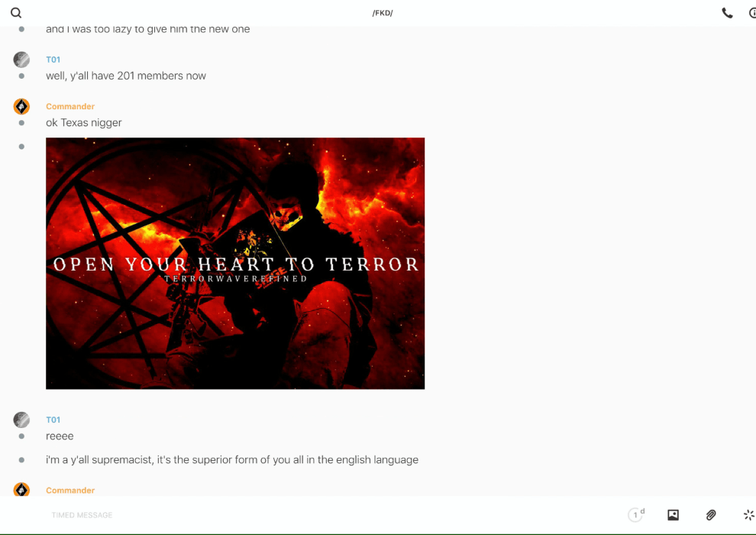756x535 pixels.
Task: Start a voice call with phone icon
Action: click(727, 13)
